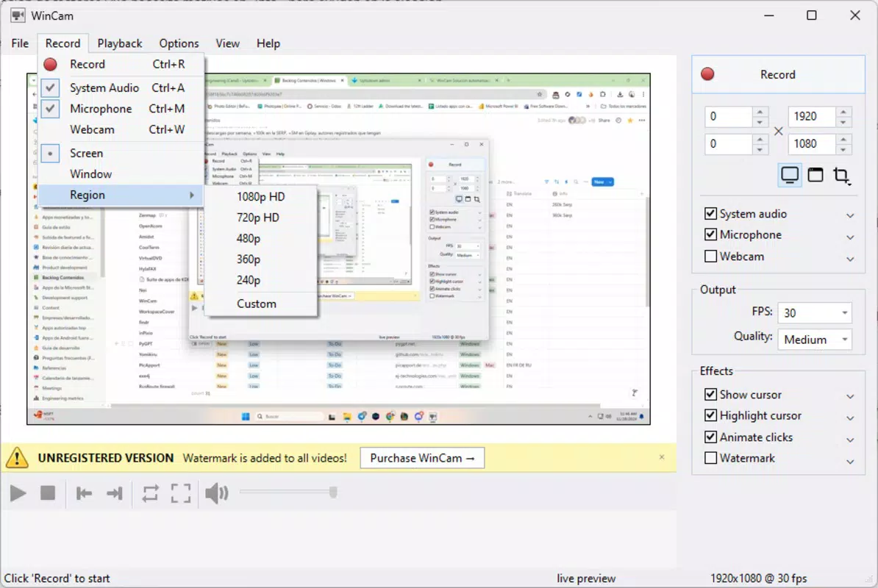Open the Options menu

(179, 43)
